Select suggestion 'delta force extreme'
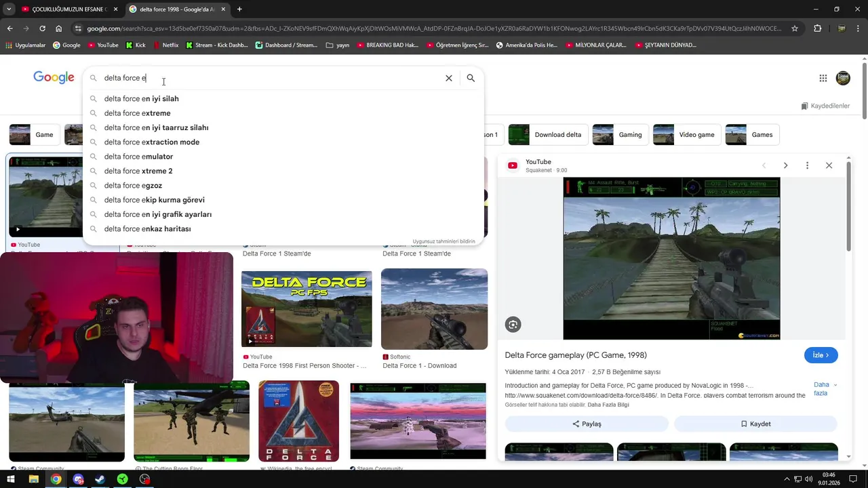The height and width of the screenshot is (488, 868). 283,113
